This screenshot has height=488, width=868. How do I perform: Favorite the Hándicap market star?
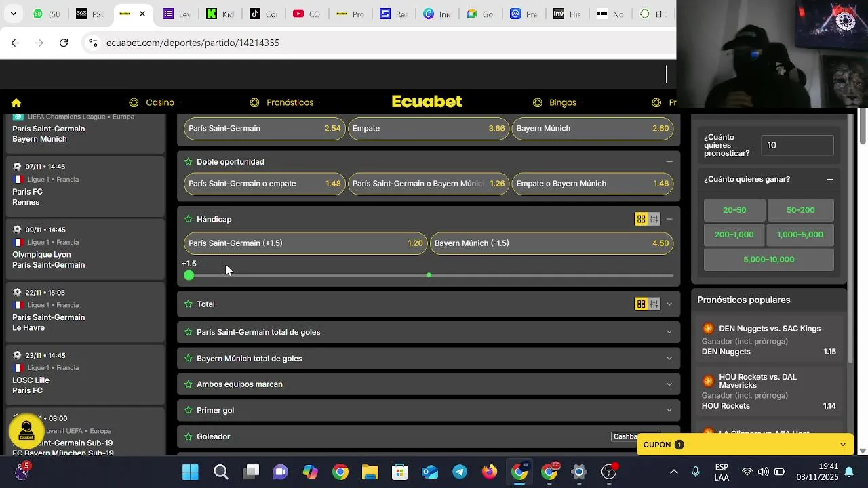[189, 220]
